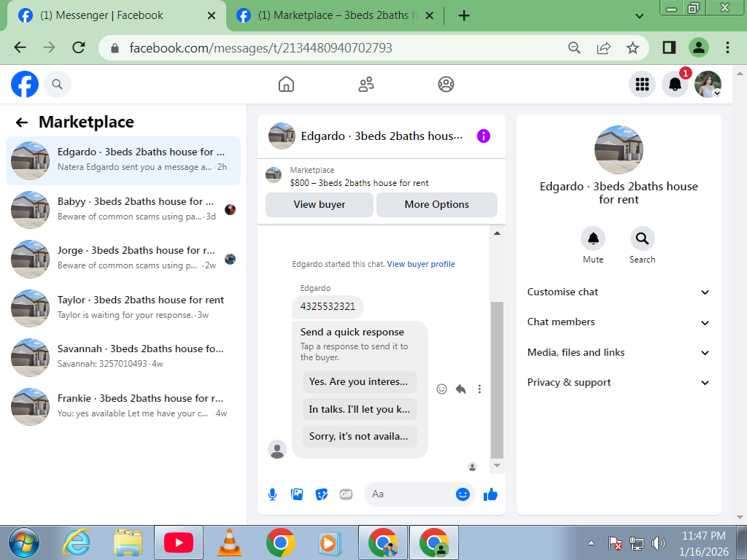Open the sender avatar beside the message
This screenshot has width=747, height=560.
tap(277, 449)
